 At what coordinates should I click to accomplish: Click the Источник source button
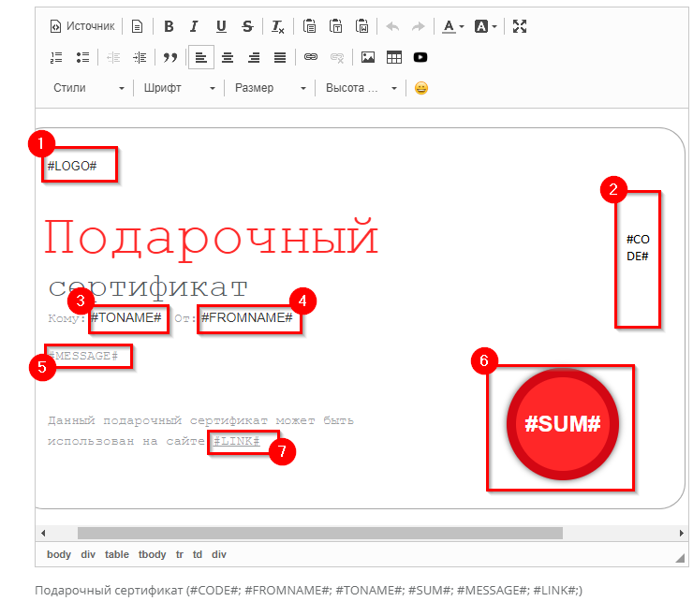coord(82,26)
